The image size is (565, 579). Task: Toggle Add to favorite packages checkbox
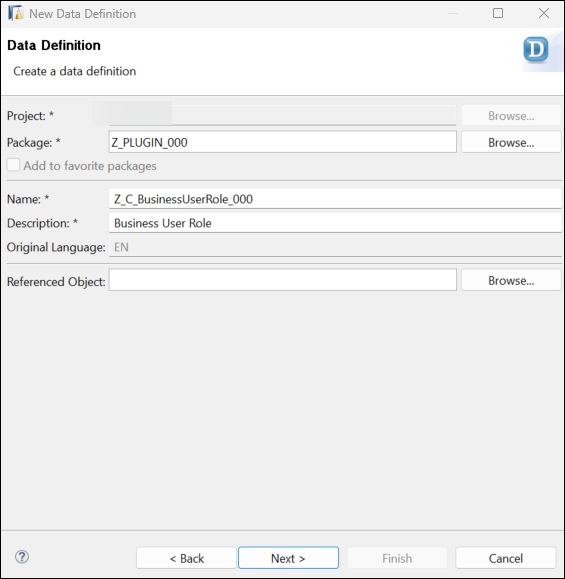13,165
